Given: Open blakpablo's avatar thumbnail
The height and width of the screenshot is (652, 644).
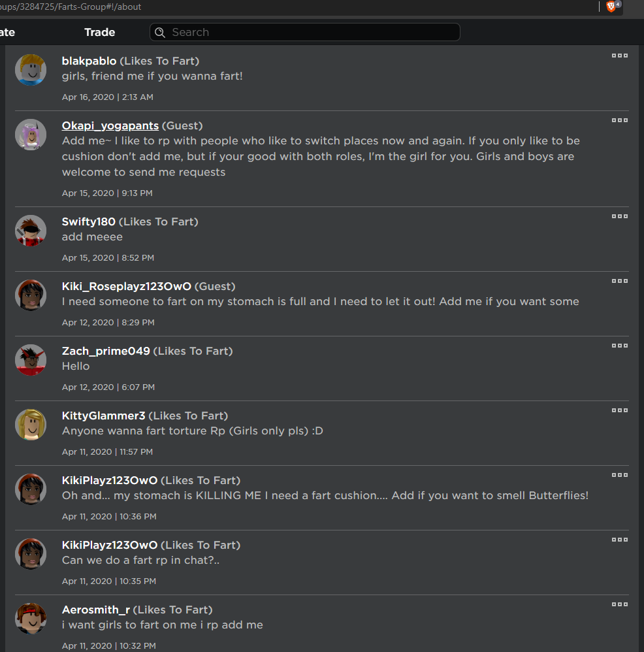Looking at the screenshot, I should pos(31,70).
